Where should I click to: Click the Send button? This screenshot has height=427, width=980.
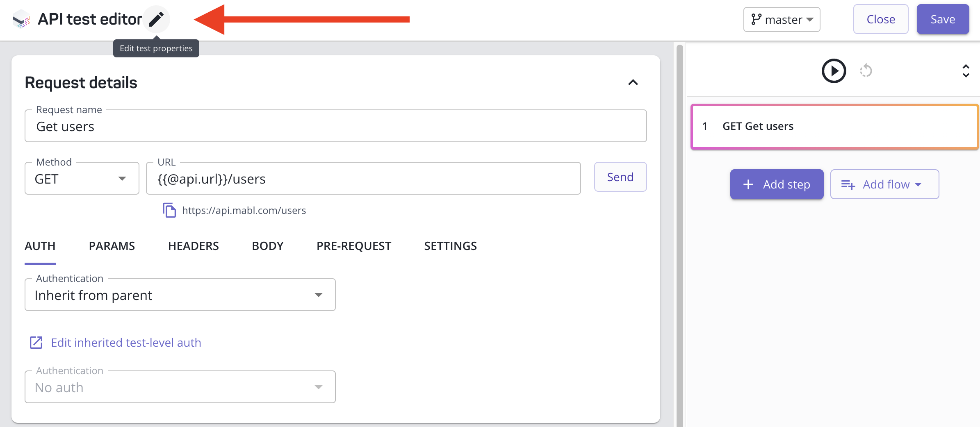pyautogui.click(x=620, y=177)
